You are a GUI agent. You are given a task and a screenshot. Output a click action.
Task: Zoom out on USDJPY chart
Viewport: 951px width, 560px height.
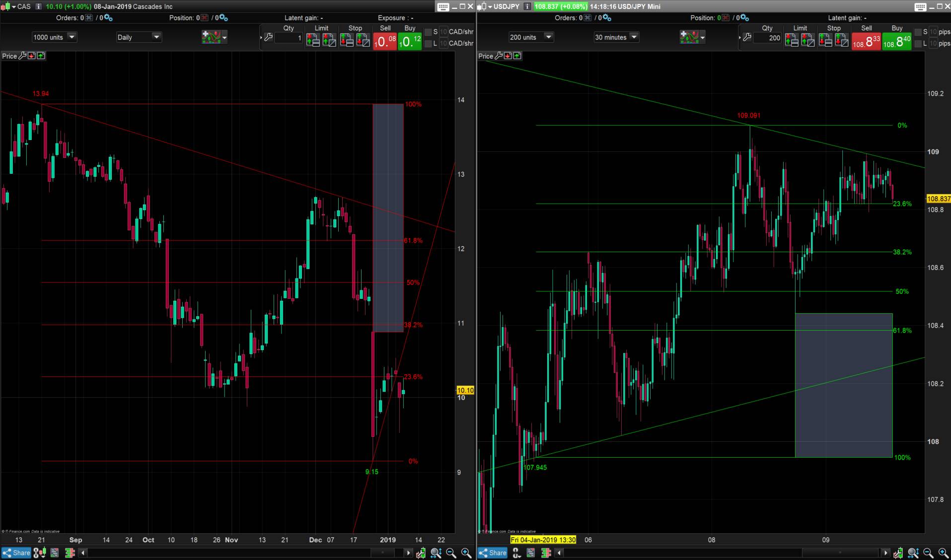pos(928,553)
